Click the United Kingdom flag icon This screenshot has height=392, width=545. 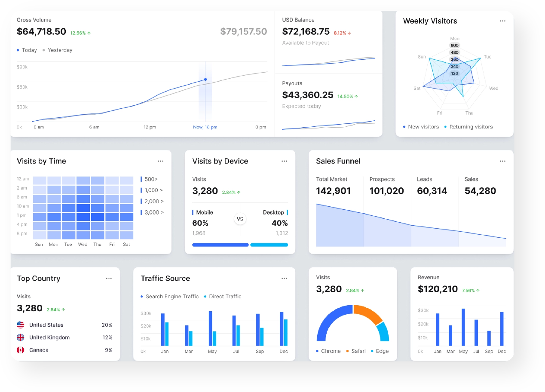(21, 337)
